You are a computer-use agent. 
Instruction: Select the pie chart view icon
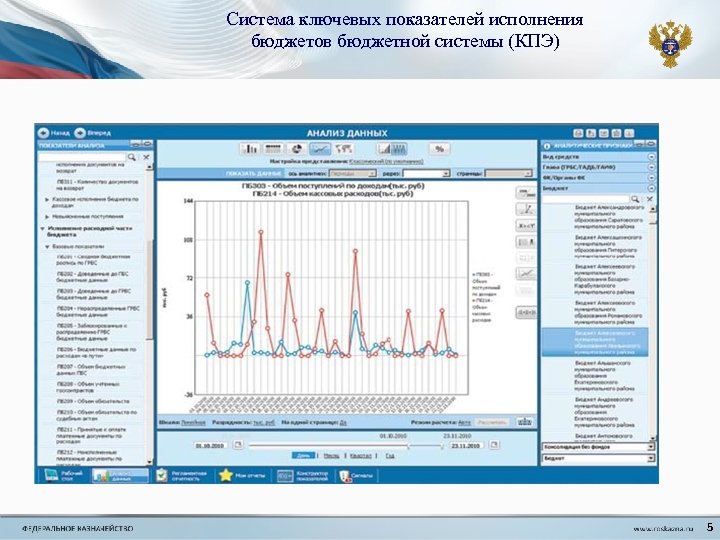[x=297, y=149]
